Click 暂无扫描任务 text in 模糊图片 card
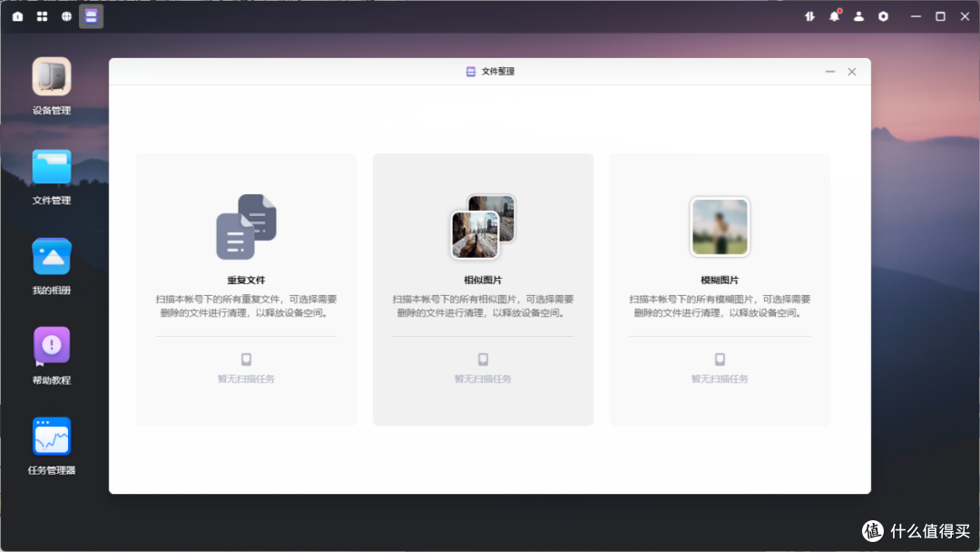980x552 pixels. pos(720,379)
